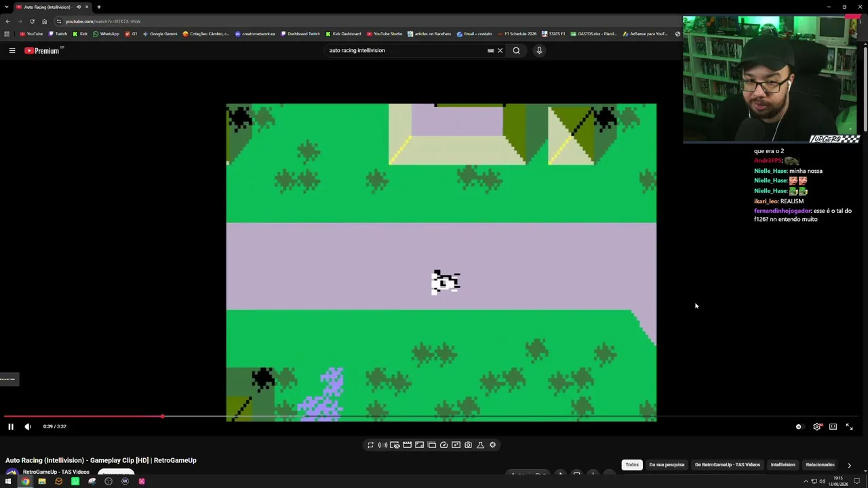Click the search box containing 'auto racing intellivision'
The width and height of the screenshot is (868, 488).
click(x=407, y=50)
